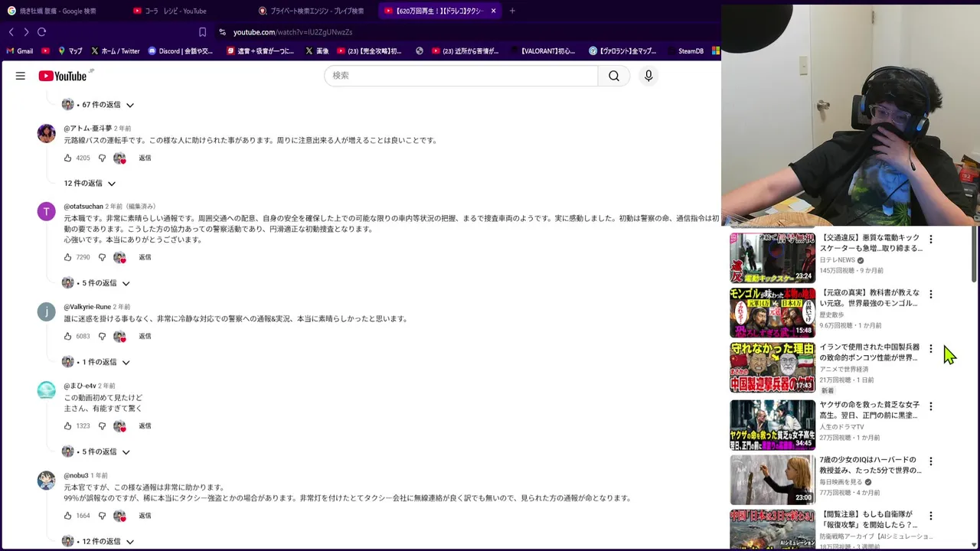Start voice search with the microphone
Image resolution: width=980 pixels, height=551 pixels.
click(x=648, y=76)
